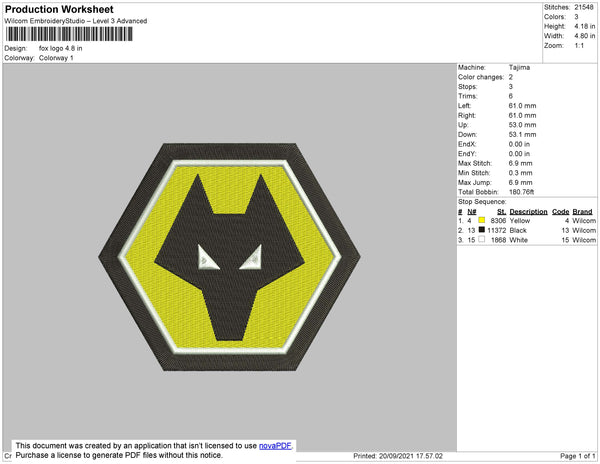
Task: Click the yellow thread color swatch
Action: tap(481, 220)
